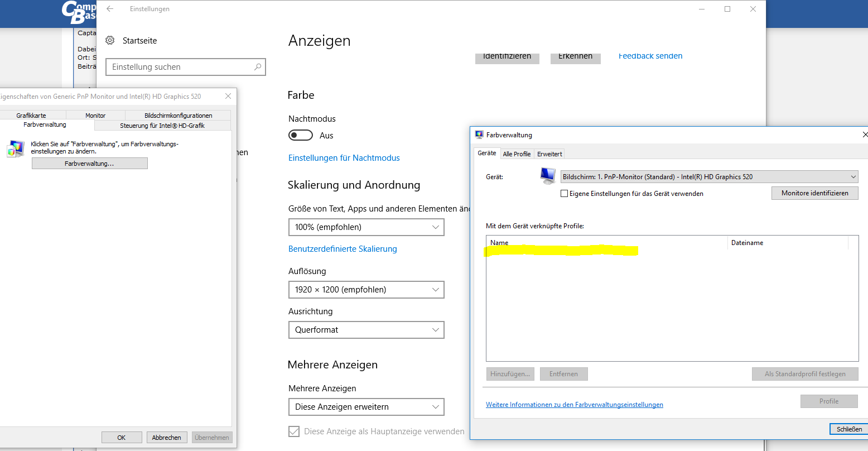Click OK in the properties dialog
868x451 pixels.
[122, 438]
